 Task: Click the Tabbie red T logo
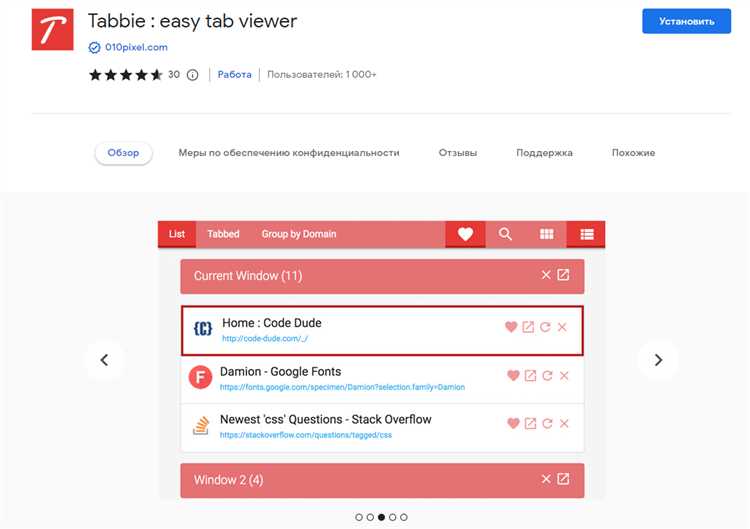[x=53, y=29]
